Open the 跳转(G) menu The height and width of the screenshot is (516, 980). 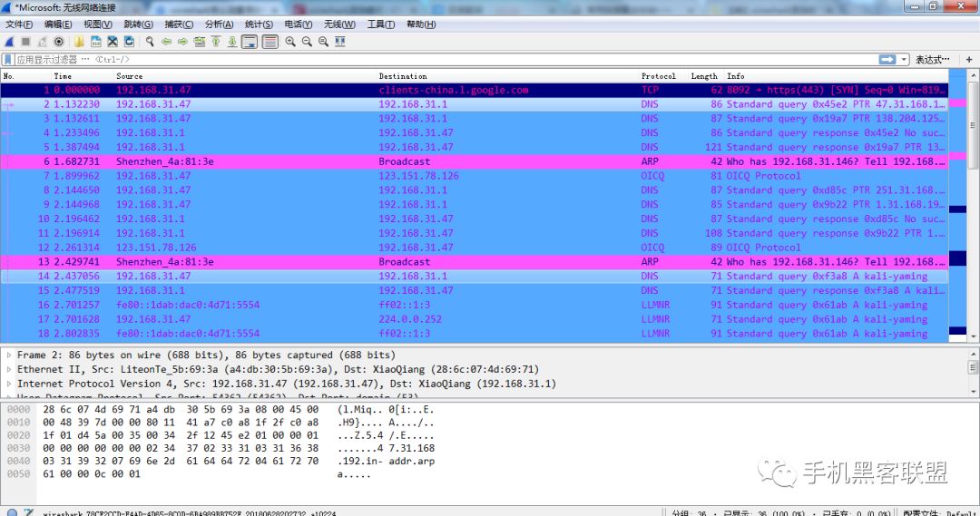(138, 24)
